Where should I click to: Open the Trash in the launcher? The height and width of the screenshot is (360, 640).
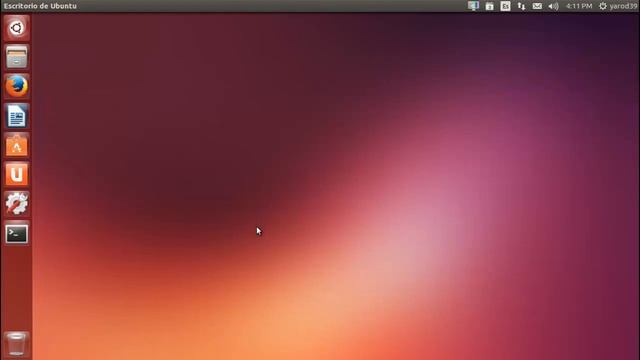16,344
